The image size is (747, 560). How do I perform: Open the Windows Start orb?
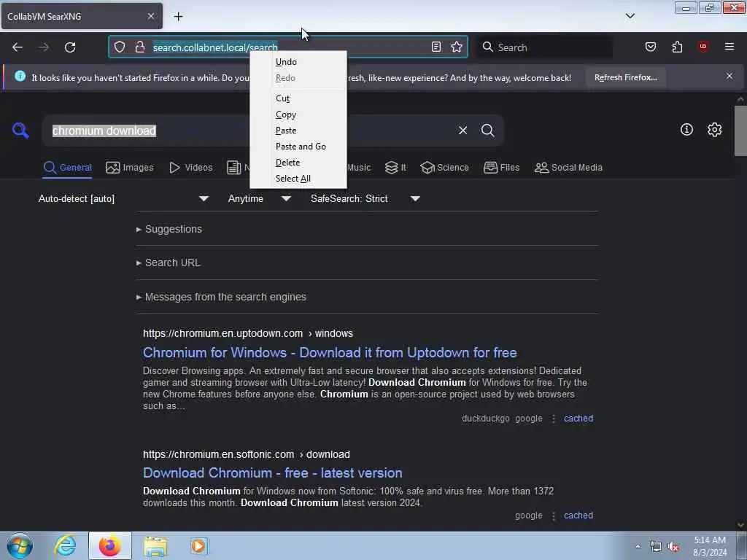(x=20, y=545)
